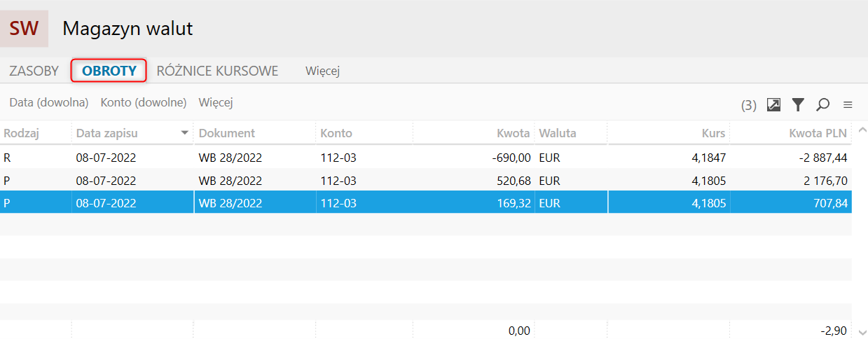Switch to the ZASOBY tab
This screenshot has height=339, width=868.
point(34,71)
